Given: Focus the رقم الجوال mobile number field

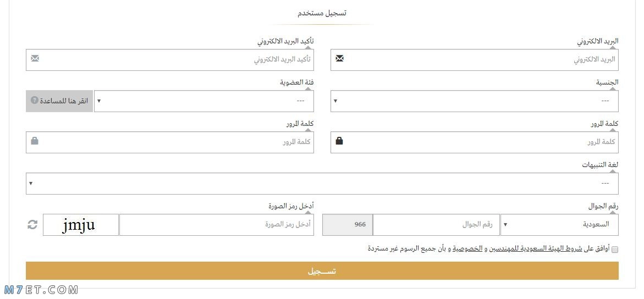Looking at the screenshot, I should pos(436,225).
